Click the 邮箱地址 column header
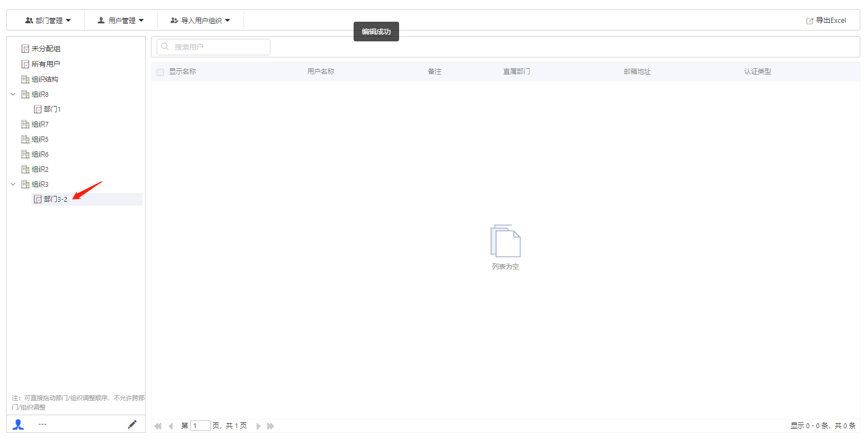 [x=637, y=71]
